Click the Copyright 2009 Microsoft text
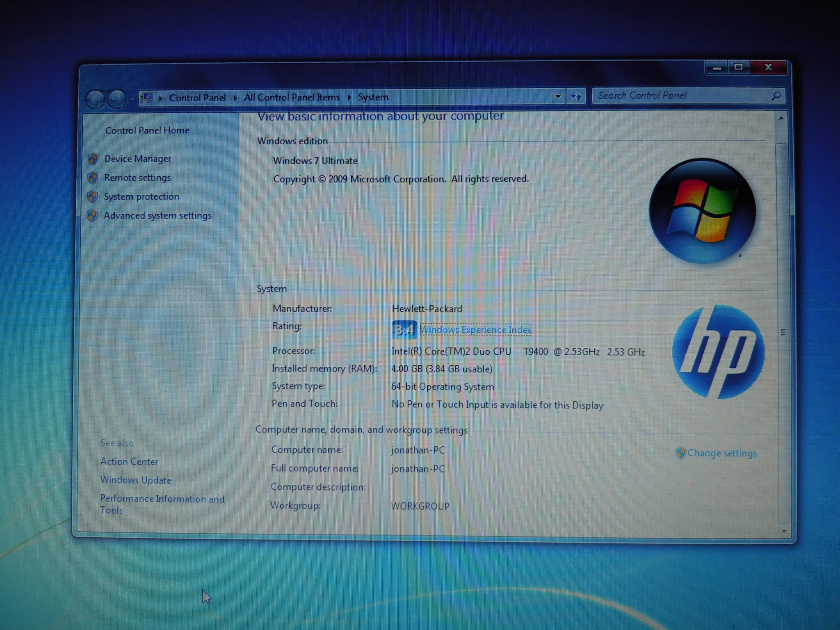Image resolution: width=840 pixels, height=630 pixels. 401,179
